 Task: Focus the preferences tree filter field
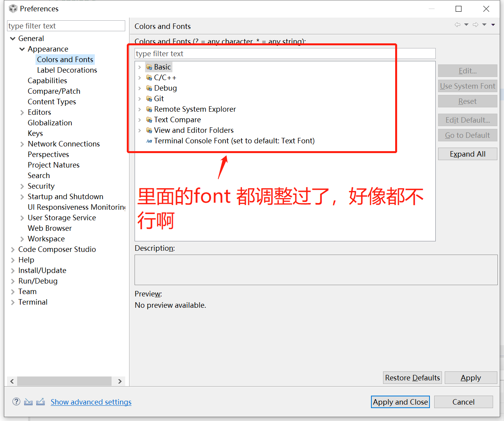pyautogui.click(x=66, y=26)
